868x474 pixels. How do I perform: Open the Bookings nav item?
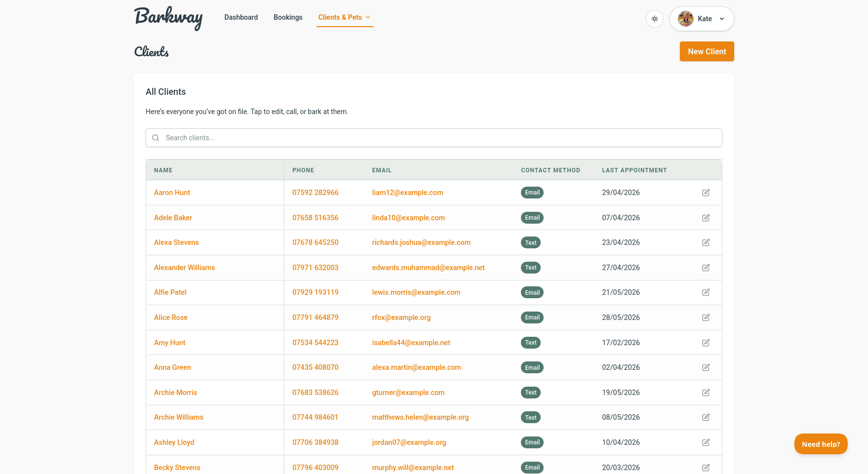(288, 17)
